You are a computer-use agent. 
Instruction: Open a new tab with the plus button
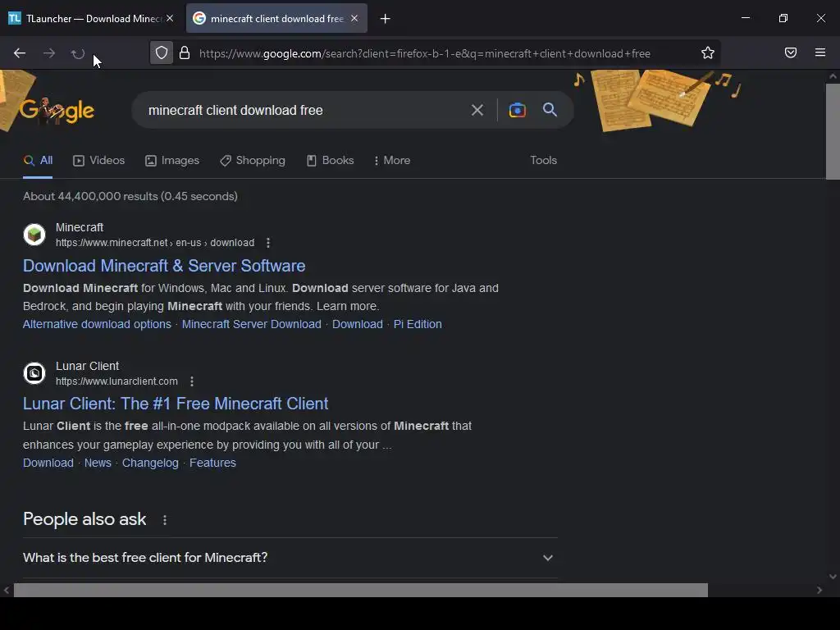386,19
